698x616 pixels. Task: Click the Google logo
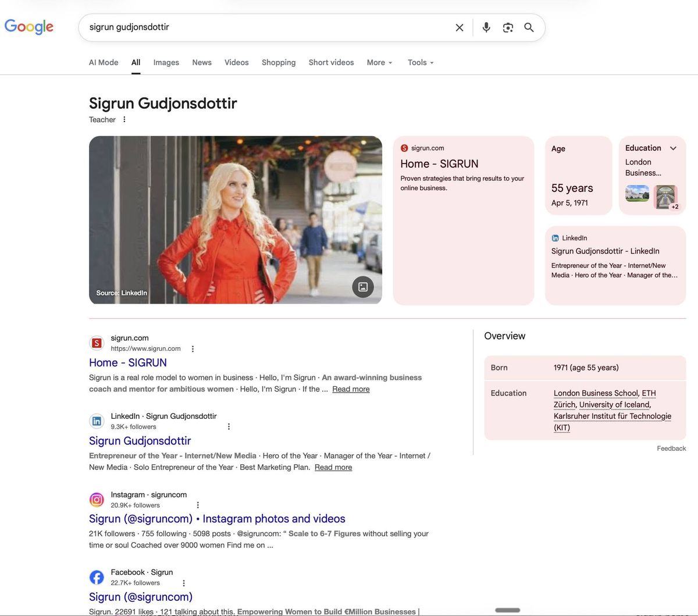point(29,27)
